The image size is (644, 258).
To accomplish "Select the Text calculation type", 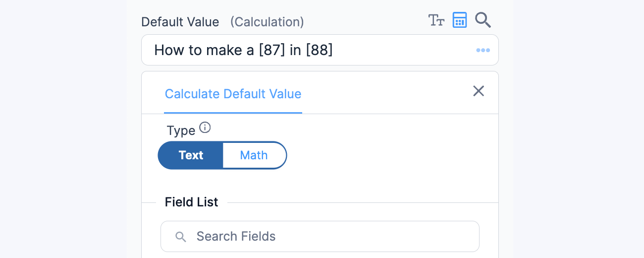I will pos(191,155).
